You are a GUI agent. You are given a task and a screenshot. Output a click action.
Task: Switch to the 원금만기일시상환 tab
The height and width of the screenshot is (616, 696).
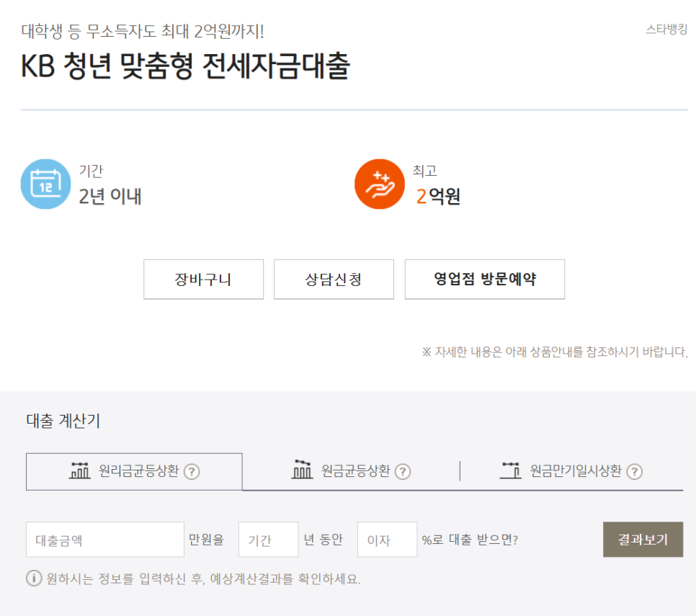pyautogui.click(x=571, y=471)
